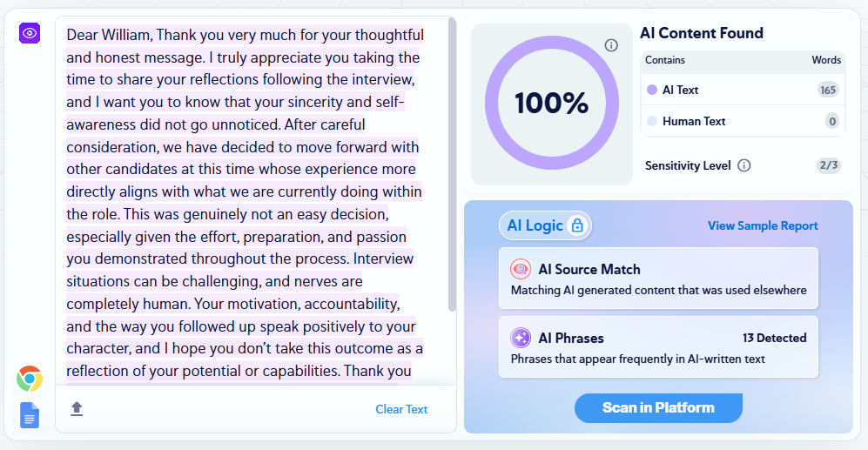Image resolution: width=868 pixels, height=450 pixels.
Task: Open View Sample Report link
Action: point(763,226)
